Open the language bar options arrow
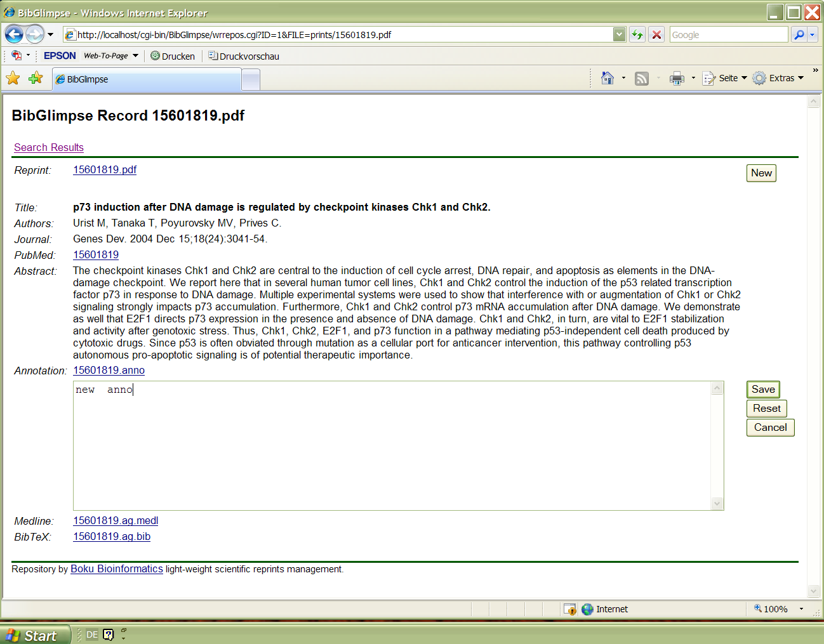Viewport: 824px width, 644px height. (123, 638)
